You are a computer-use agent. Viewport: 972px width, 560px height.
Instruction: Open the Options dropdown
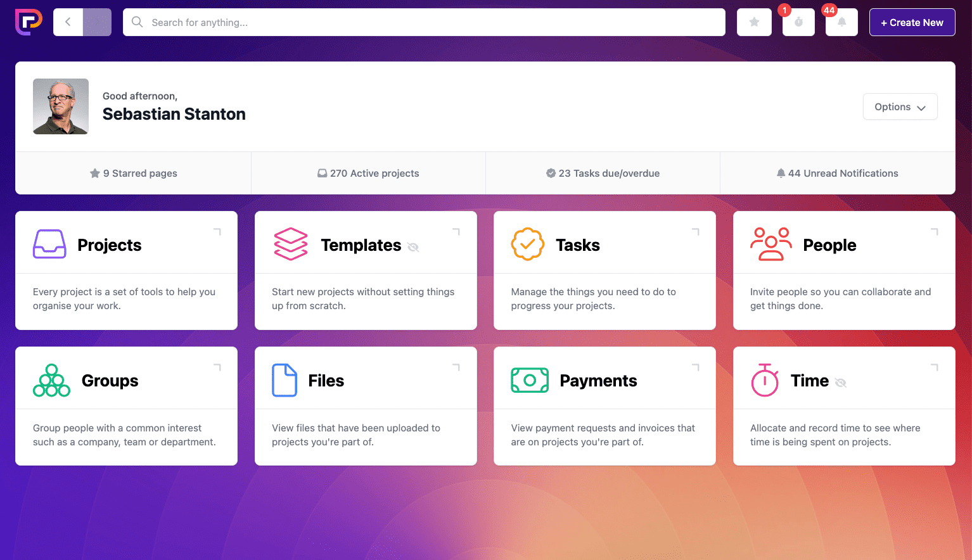pyautogui.click(x=900, y=106)
